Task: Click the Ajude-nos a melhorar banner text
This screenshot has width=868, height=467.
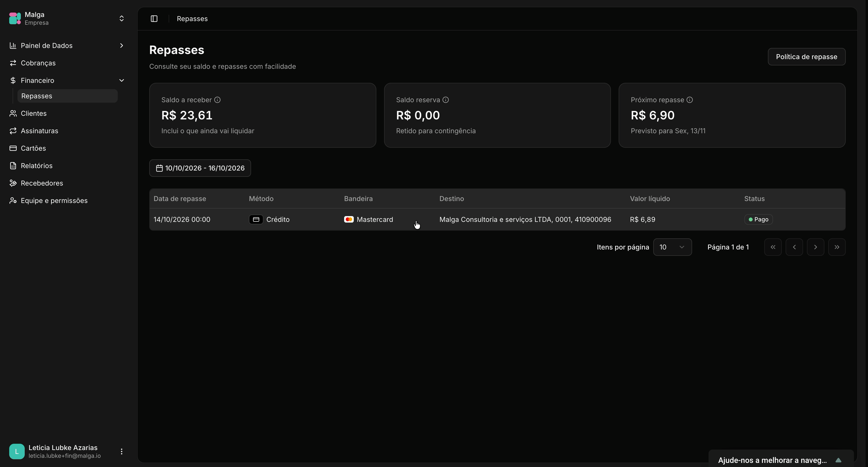Action: coord(772,460)
